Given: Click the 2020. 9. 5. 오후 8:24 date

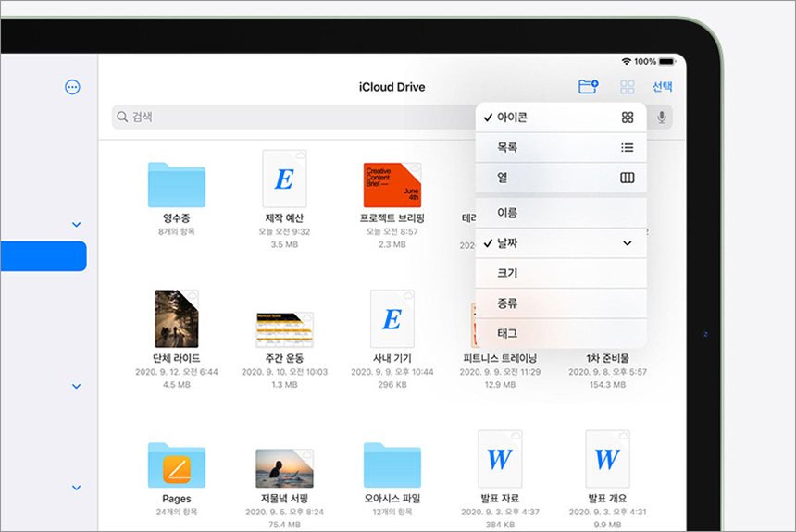Looking at the screenshot, I should (x=284, y=512).
